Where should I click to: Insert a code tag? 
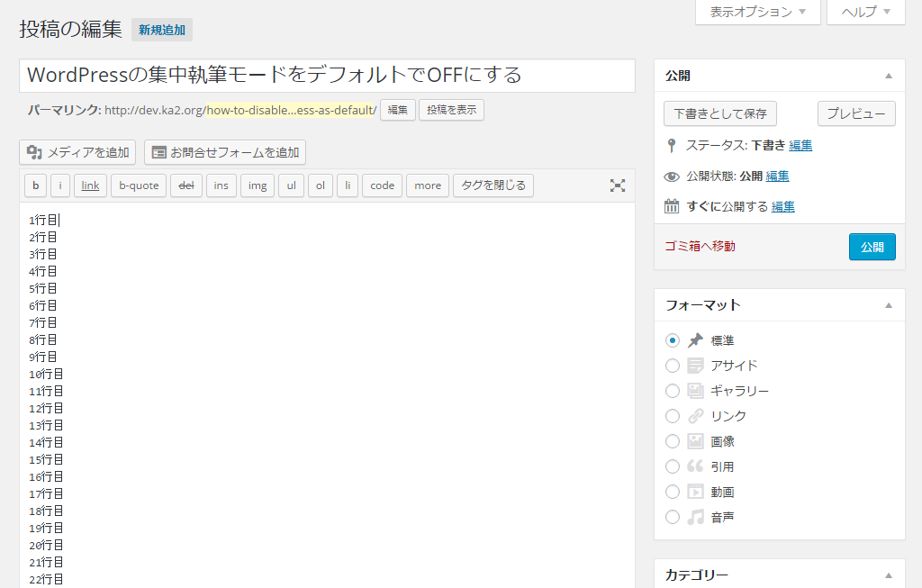click(x=382, y=185)
